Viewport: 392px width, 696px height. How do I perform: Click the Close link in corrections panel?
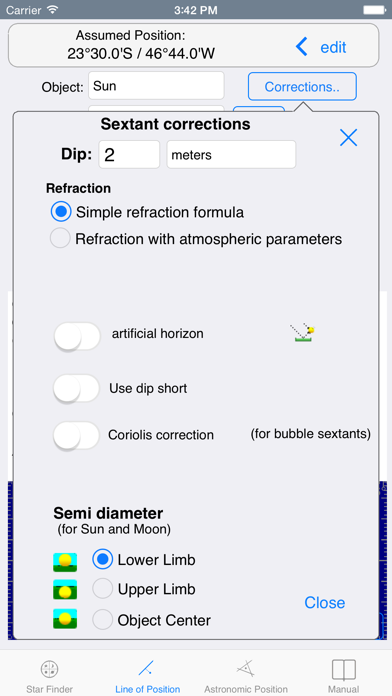(325, 602)
